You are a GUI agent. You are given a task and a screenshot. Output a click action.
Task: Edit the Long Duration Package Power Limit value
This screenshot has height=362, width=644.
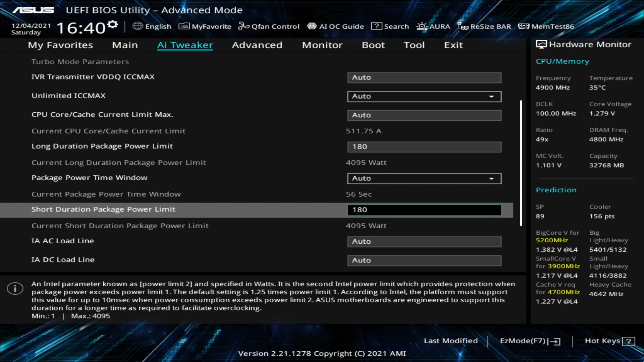coord(424,147)
